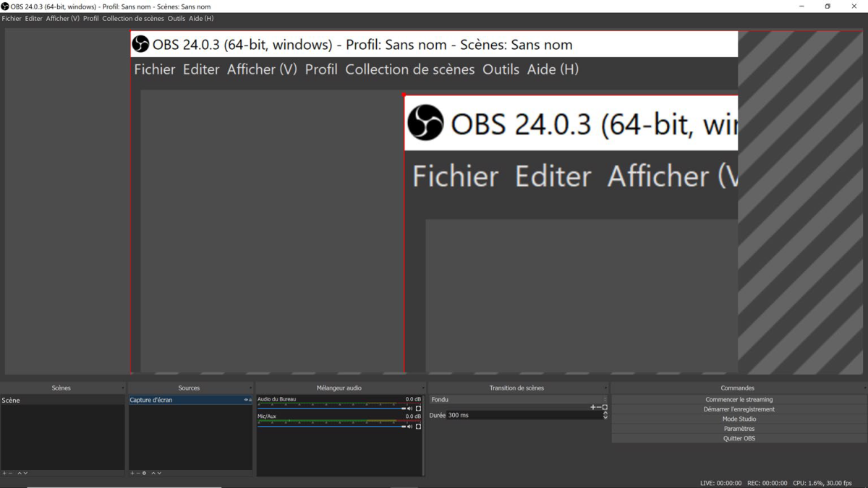Move the source down in the Sources list
The height and width of the screenshot is (488, 868).
(x=159, y=474)
